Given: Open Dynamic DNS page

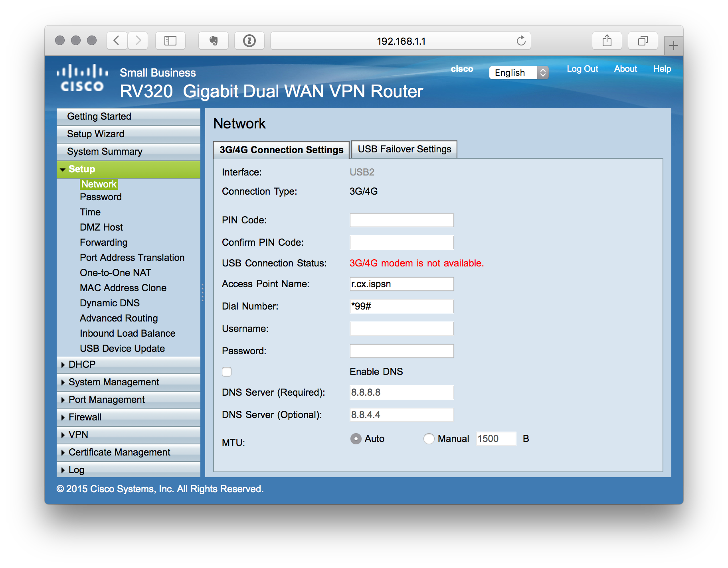Looking at the screenshot, I should pos(110,303).
